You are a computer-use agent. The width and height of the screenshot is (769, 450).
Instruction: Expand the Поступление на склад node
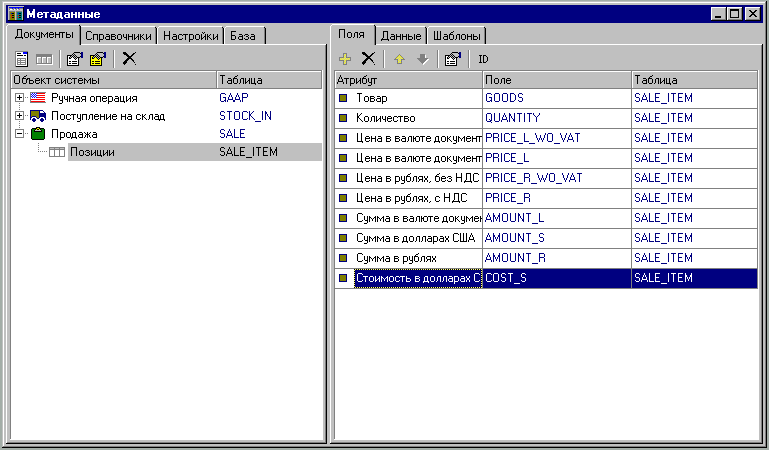pyautogui.click(x=19, y=116)
